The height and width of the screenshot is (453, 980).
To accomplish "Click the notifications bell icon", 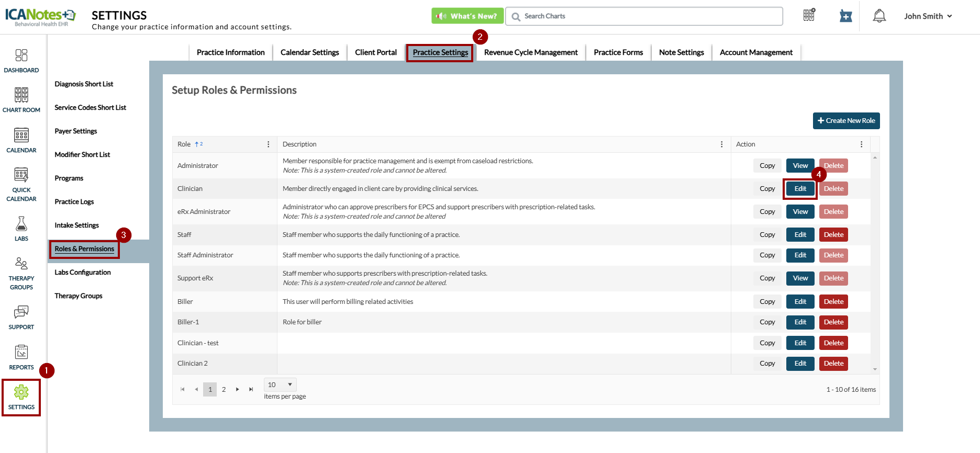I will coord(879,16).
